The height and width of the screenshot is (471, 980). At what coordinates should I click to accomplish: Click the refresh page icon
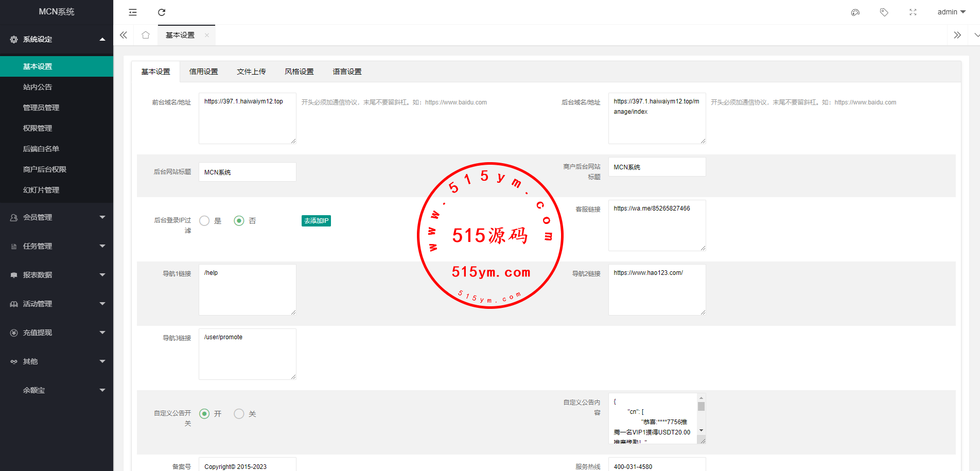tap(162, 12)
